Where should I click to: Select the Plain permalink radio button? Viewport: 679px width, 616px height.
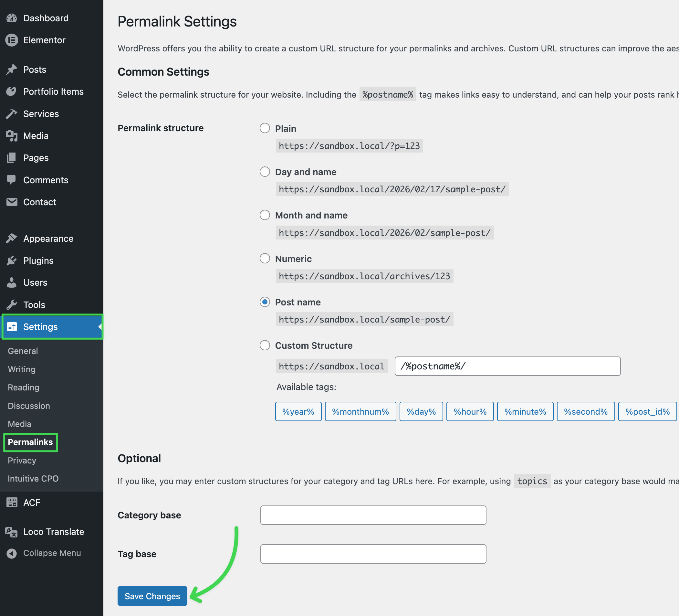point(265,128)
